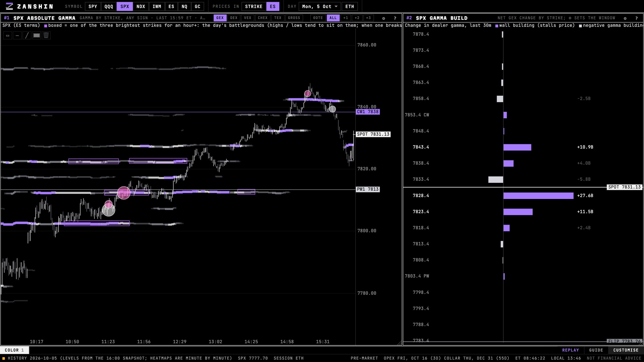
Task: Open help question mark for Absolute Gamma panel
Action: pos(395,18)
